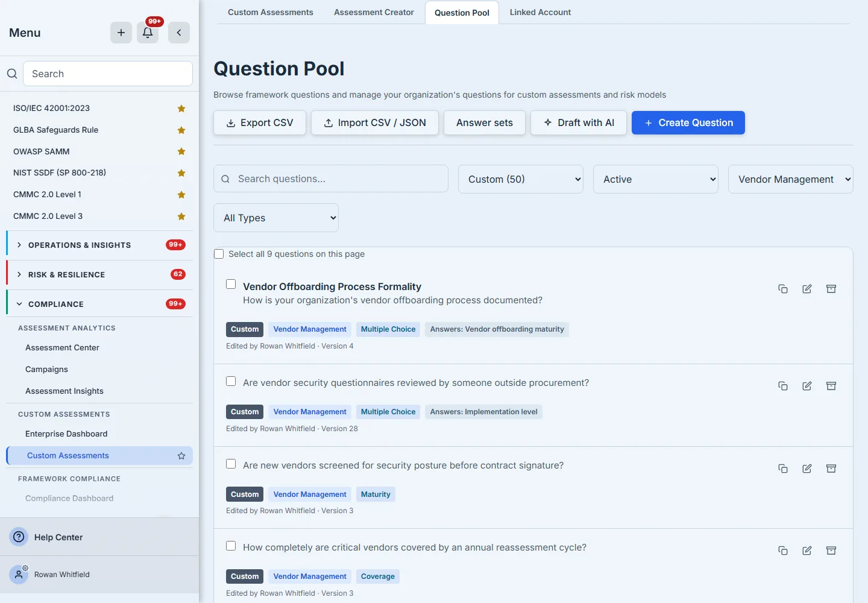Click Import CSV / JSON button
Screen dimensions: 868x603
375,122
